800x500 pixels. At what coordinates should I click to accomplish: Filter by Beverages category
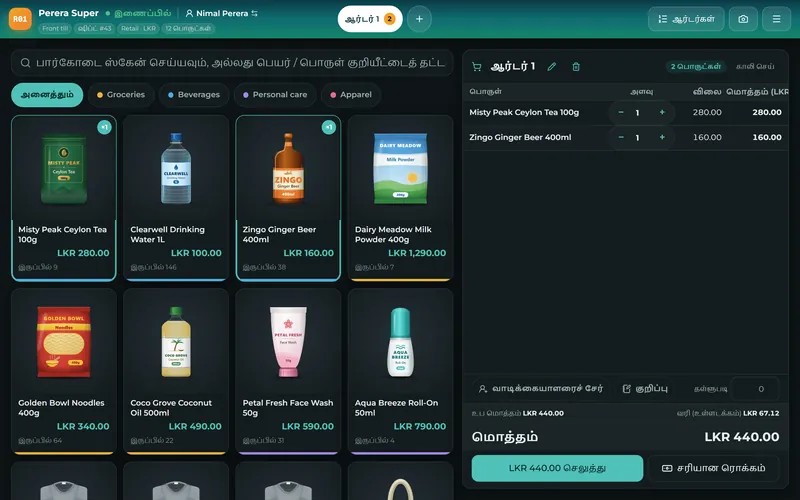pyautogui.click(x=194, y=95)
